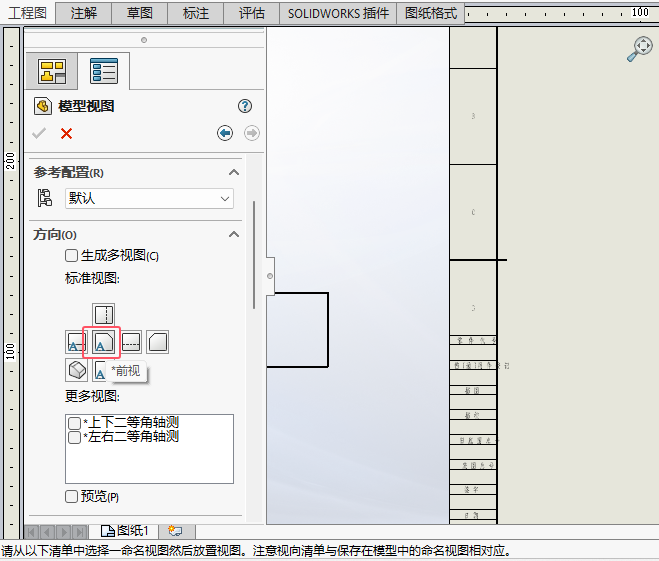The image size is (659, 561).
Task: Check 生成多视图 create multiple views
Action: tap(71, 255)
